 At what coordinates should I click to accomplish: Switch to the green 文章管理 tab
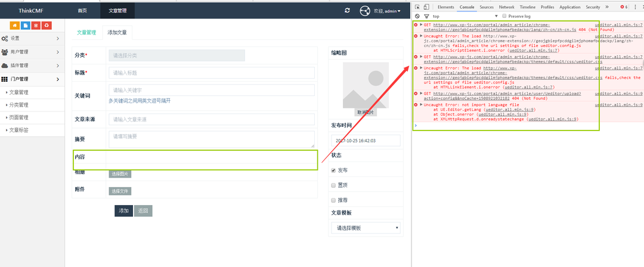[86, 32]
